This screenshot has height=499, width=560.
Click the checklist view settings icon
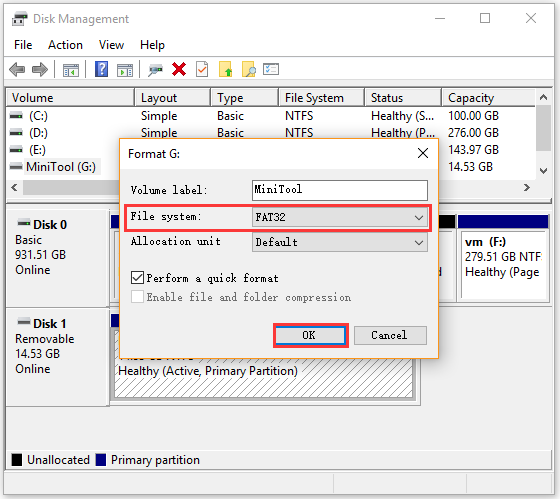tap(271, 69)
